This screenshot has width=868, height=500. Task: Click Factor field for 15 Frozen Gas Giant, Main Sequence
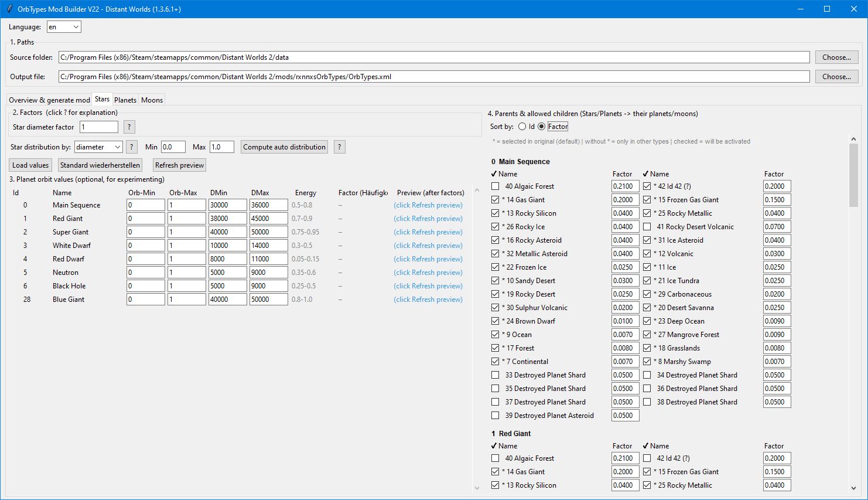[777, 200]
